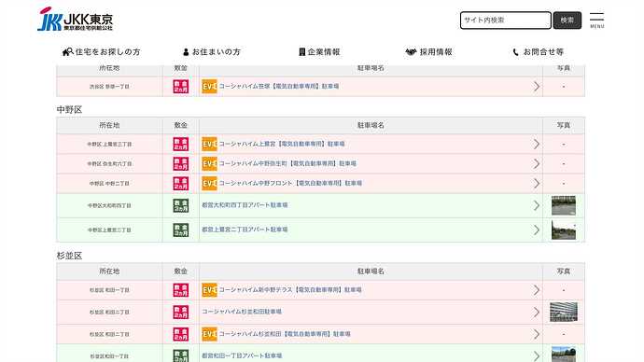Open コーシャハイム中野弥生町 EV parking link
The height and width of the screenshot is (362, 644).
pos(287,163)
